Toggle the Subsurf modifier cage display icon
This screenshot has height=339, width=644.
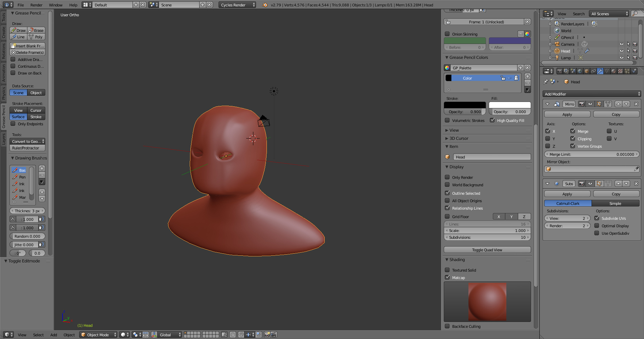coord(608,184)
